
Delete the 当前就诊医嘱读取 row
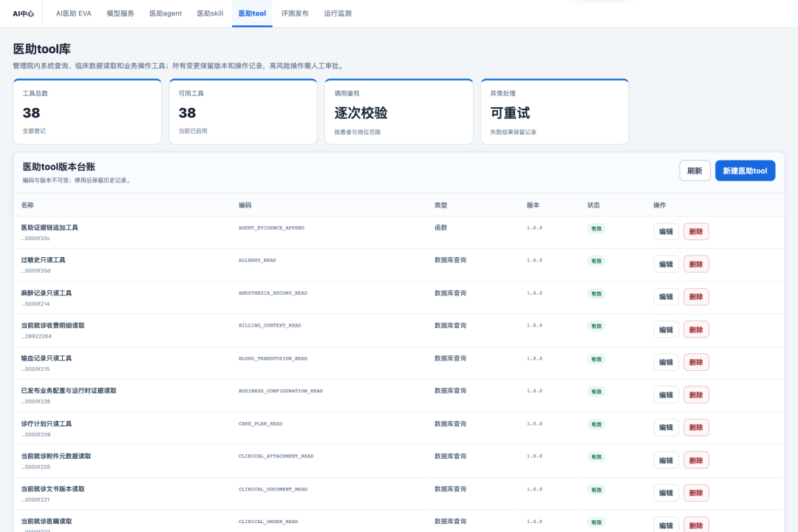pyautogui.click(x=696, y=525)
